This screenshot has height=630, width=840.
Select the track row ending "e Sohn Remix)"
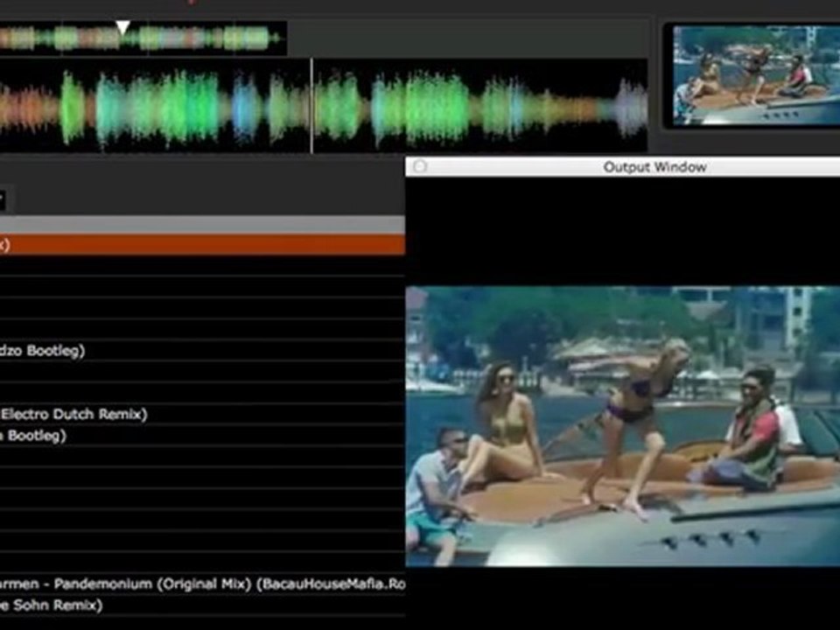pos(202,605)
